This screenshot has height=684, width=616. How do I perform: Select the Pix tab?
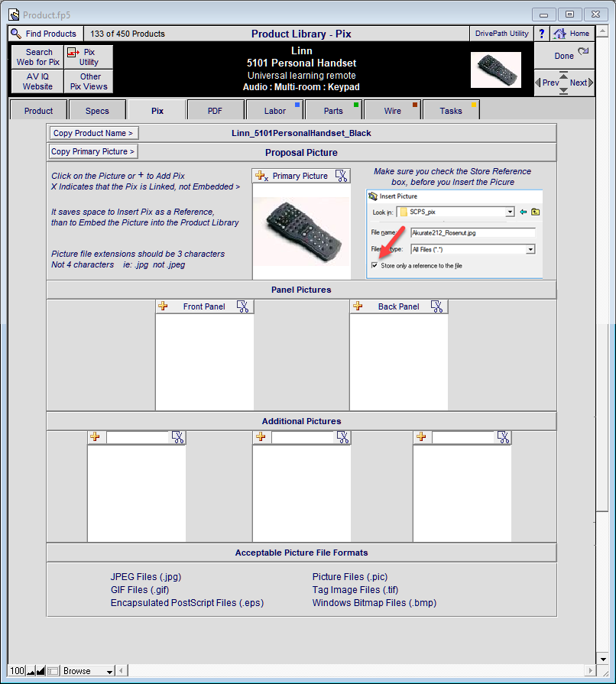tap(157, 110)
